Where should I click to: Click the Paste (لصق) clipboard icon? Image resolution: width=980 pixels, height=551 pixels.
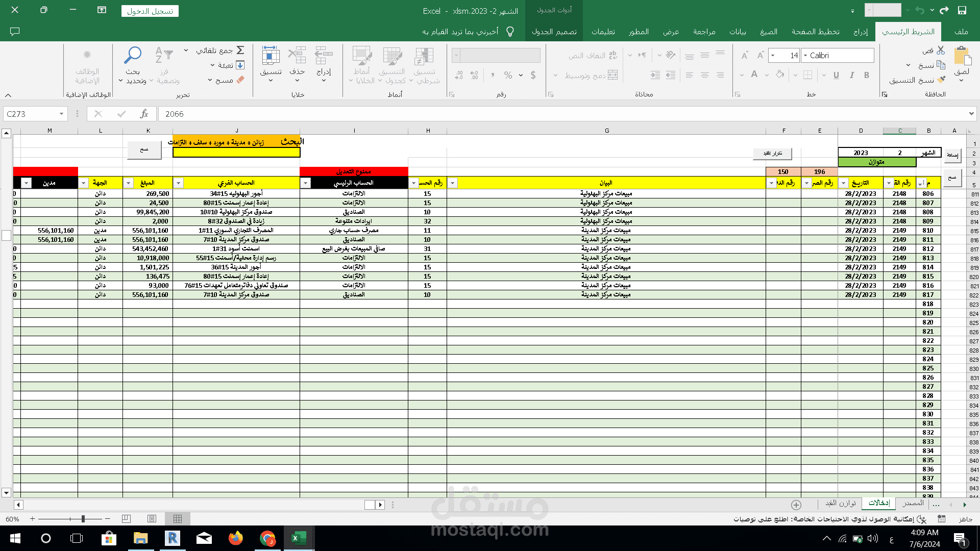tap(962, 56)
